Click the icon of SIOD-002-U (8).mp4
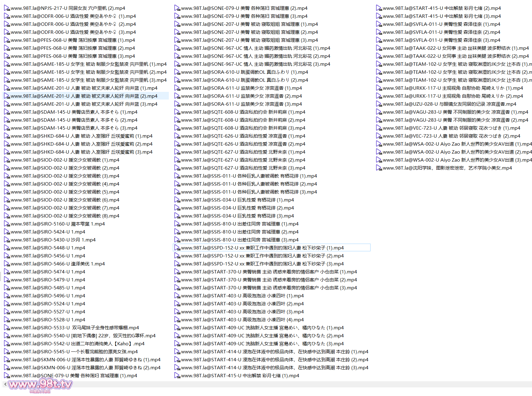 click(7, 216)
